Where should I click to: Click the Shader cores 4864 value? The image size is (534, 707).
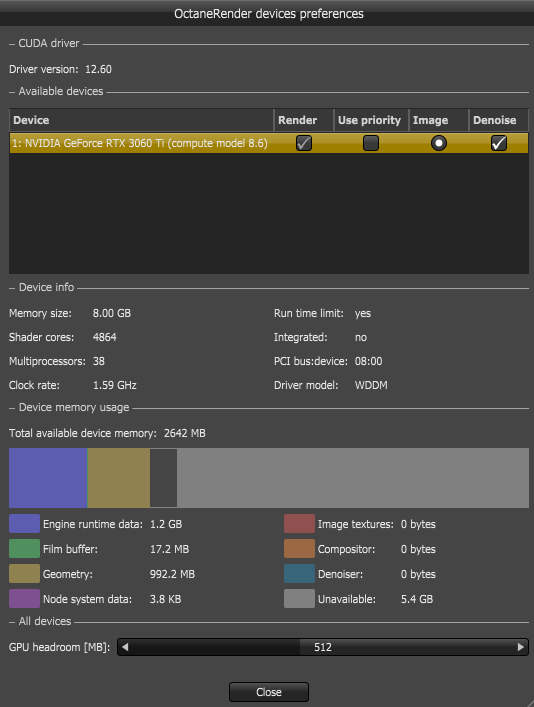[105, 337]
